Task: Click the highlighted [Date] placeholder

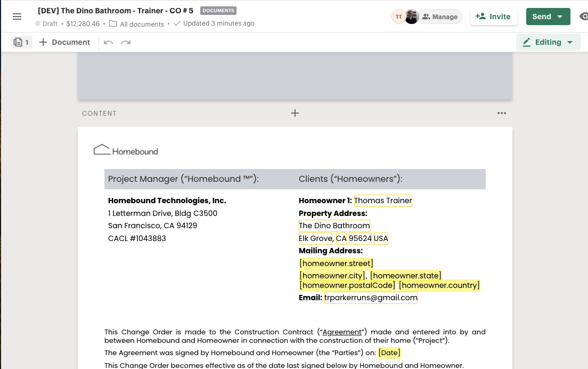Action: pos(389,353)
